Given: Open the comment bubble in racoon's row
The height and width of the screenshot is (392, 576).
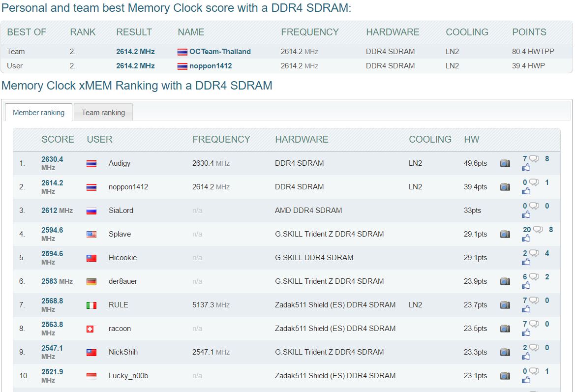Looking at the screenshot, I should tap(534, 324).
